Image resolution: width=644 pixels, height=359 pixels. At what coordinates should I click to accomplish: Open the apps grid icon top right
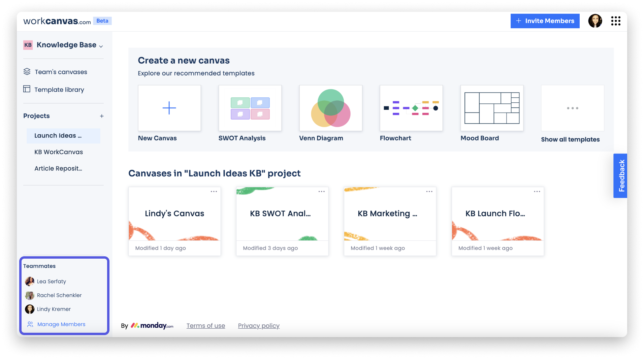[616, 21]
